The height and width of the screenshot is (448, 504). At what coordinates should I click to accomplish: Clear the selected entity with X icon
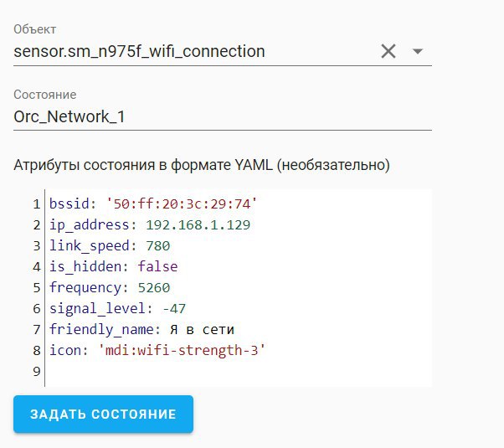pos(388,51)
